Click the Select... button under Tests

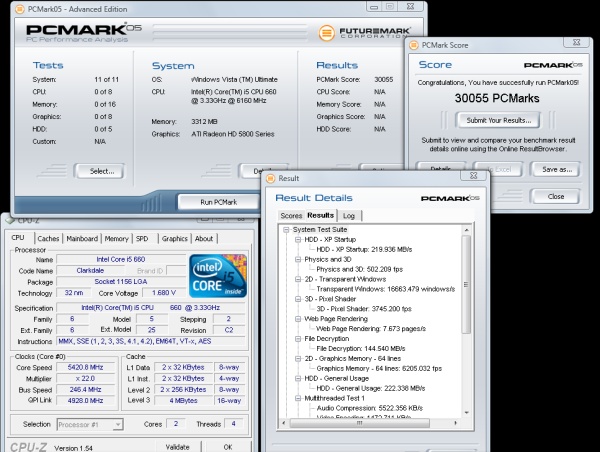tap(99, 171)
